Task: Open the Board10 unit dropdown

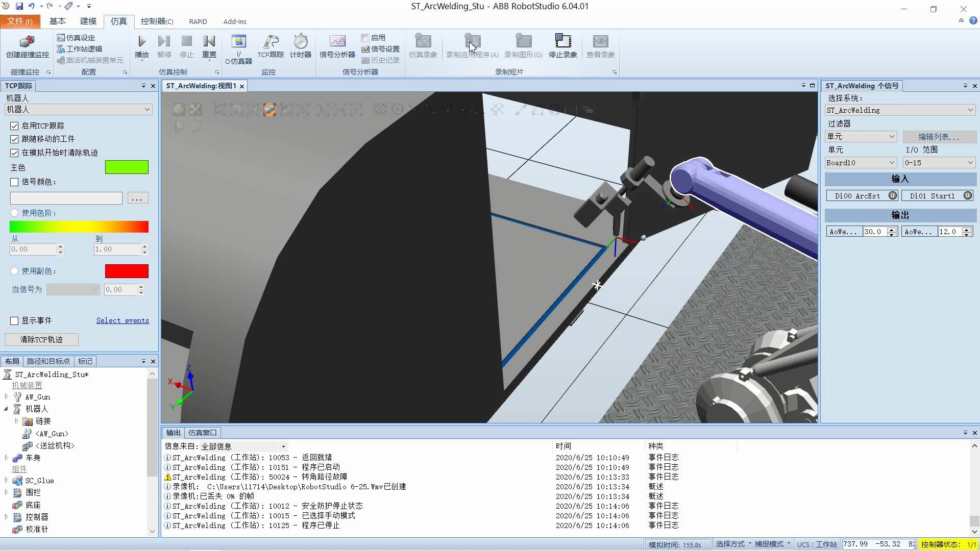Action: coord(861,163)
